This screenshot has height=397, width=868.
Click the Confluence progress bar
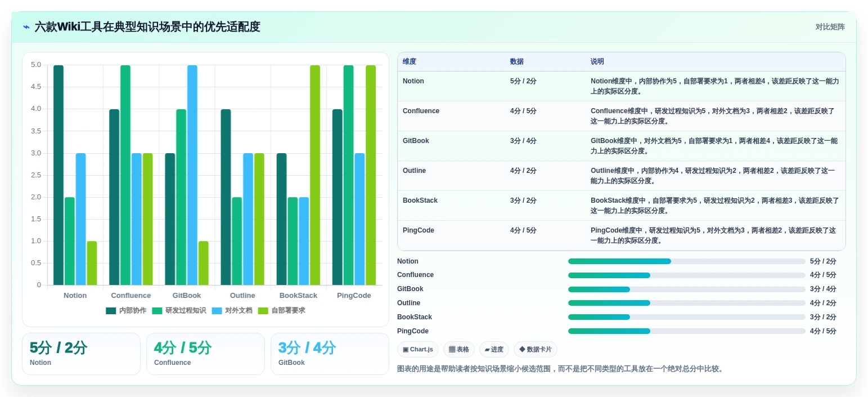687,275
